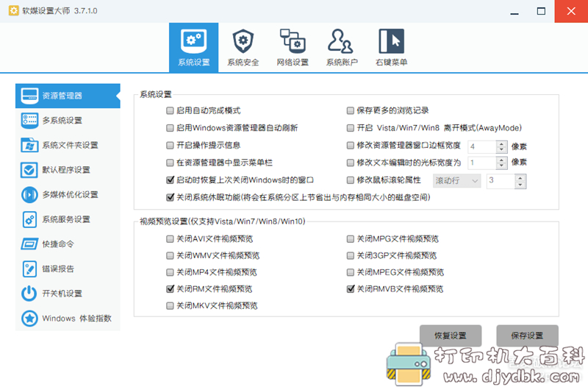Viewport: 588px width, 387px height.
Task: Uncheck 关闭系统休眠功能 checkbox
Action: [x=170, y=197]
